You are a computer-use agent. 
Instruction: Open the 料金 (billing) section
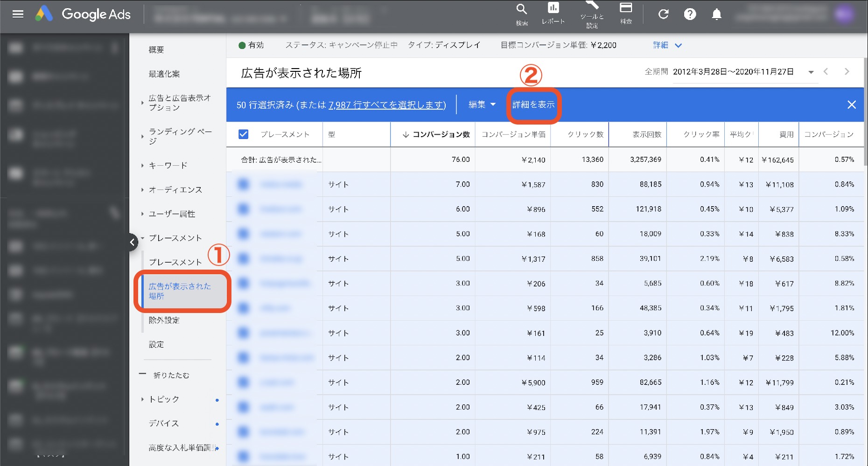[626, 14]
